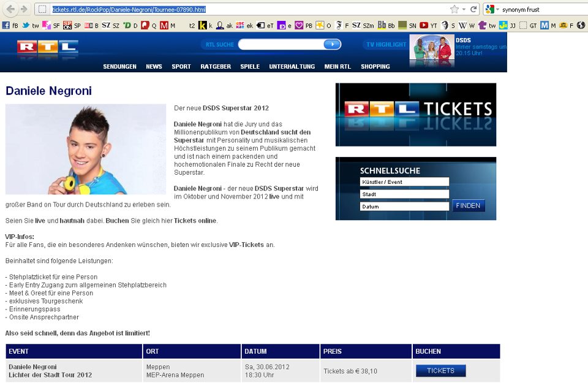The height and width of the screenshot is (388, 588).
Task: Open the yellow 'k' bookmark
Action: (x=206, y=26)
